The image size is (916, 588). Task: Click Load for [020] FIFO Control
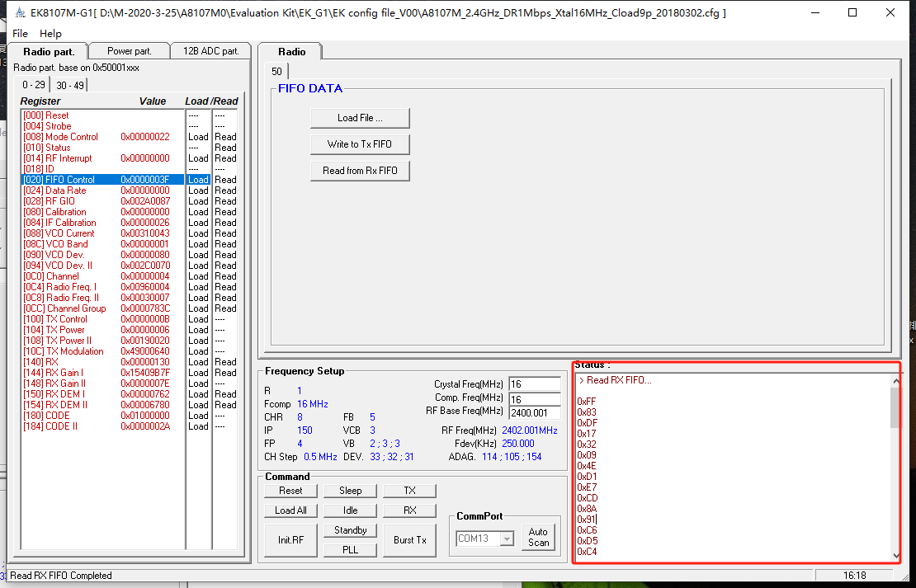coord(198,180)
